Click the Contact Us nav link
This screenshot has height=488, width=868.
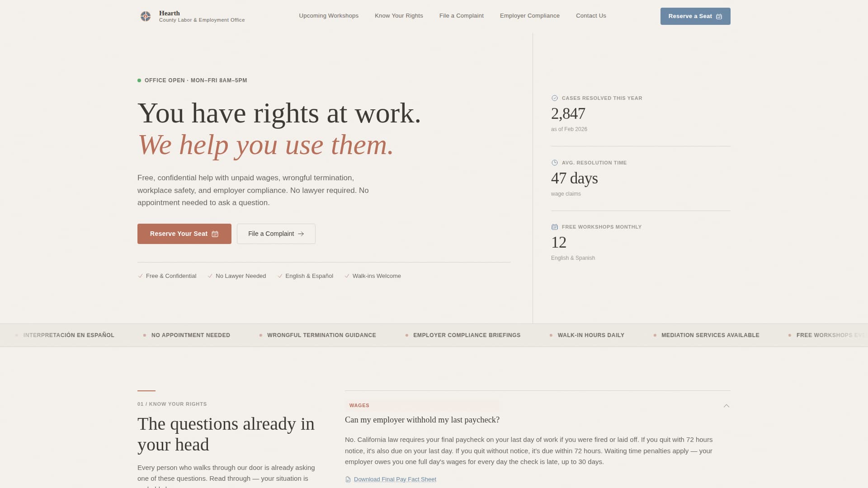(591, 16)
